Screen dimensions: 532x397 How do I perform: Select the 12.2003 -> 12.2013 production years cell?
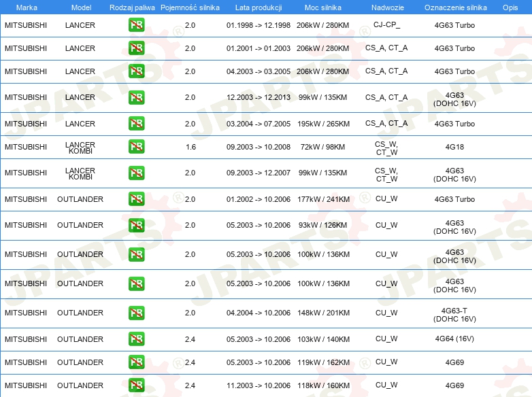click(258, 97)
